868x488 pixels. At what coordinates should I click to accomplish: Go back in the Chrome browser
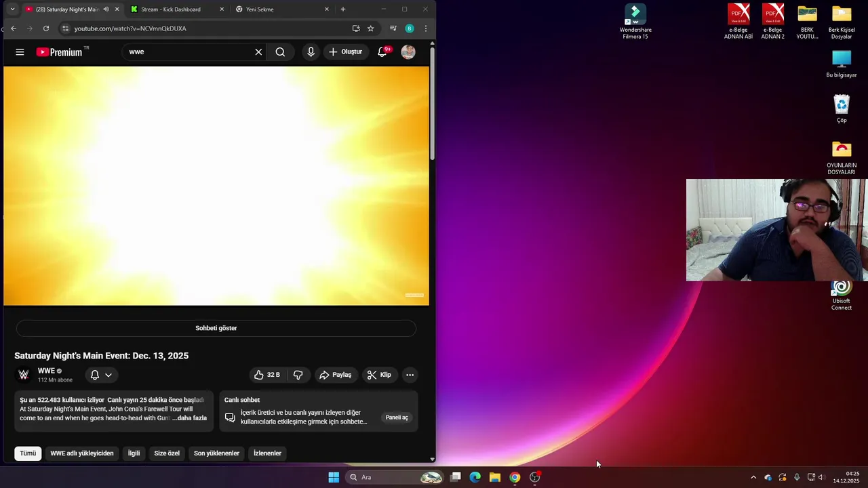pyautogui.click(x=14, y=28)
